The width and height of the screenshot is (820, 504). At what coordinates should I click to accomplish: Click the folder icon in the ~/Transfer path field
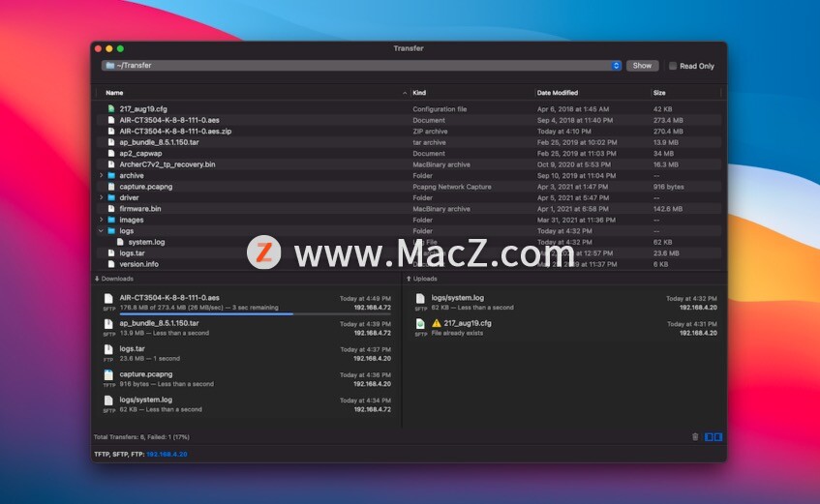coord(109,66)
